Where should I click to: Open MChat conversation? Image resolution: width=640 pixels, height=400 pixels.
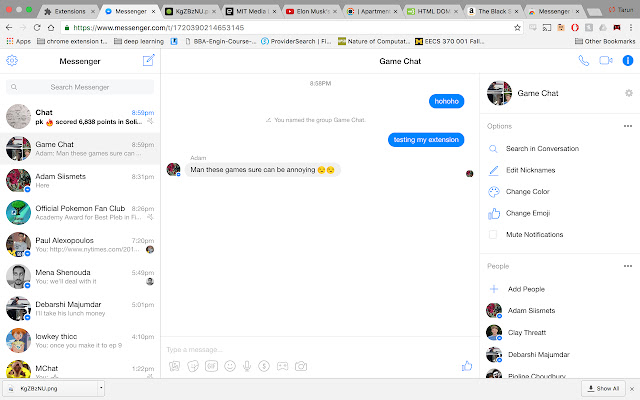[80, 369]
